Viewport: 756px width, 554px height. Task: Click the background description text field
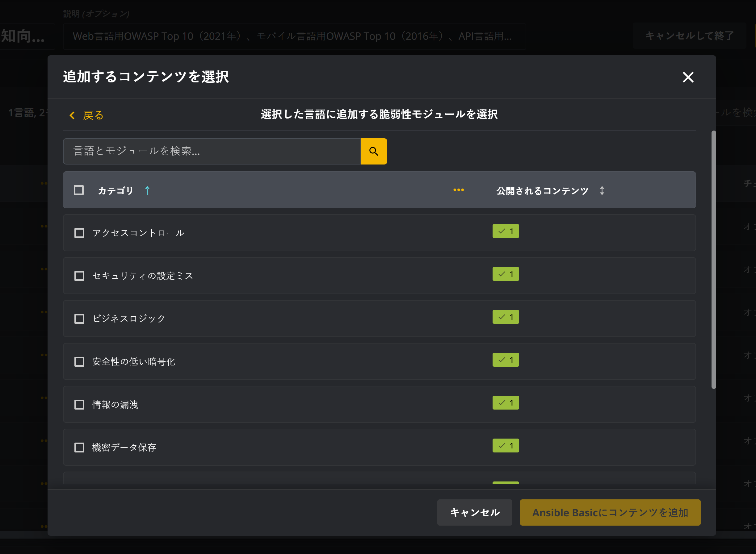294,36
